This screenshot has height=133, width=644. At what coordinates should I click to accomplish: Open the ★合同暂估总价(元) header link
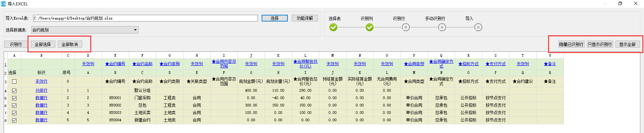305,64
